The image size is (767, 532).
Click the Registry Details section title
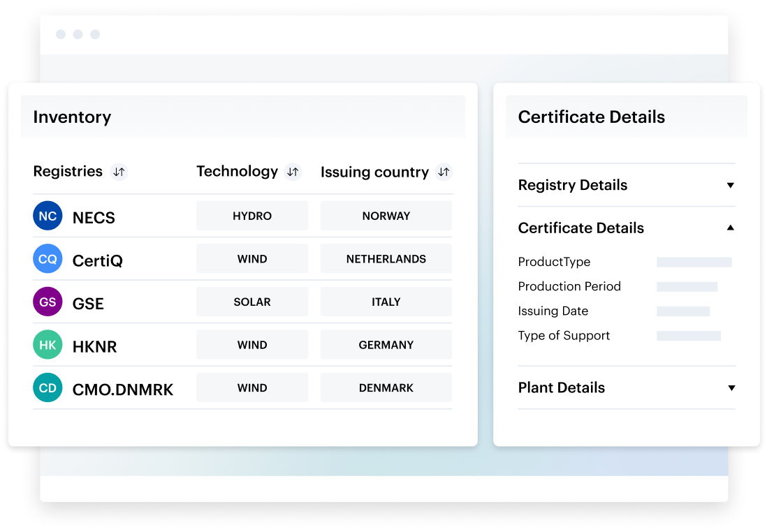point(572,185)
